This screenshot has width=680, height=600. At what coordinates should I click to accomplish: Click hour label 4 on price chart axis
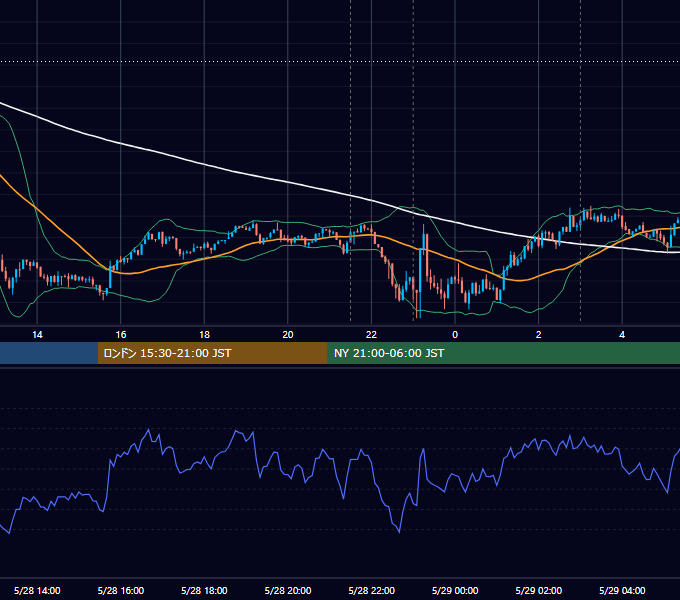(622, 335)
